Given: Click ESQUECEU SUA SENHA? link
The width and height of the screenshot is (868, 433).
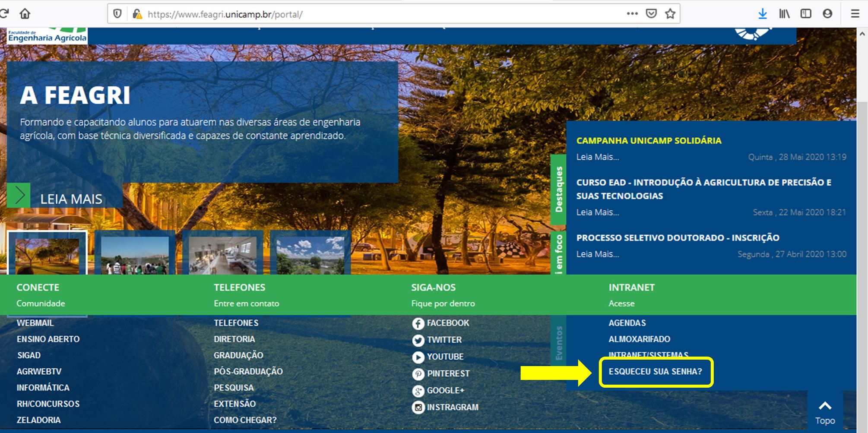Looking at the screenshot, I should pyautogui.click(x=655, y=372).
